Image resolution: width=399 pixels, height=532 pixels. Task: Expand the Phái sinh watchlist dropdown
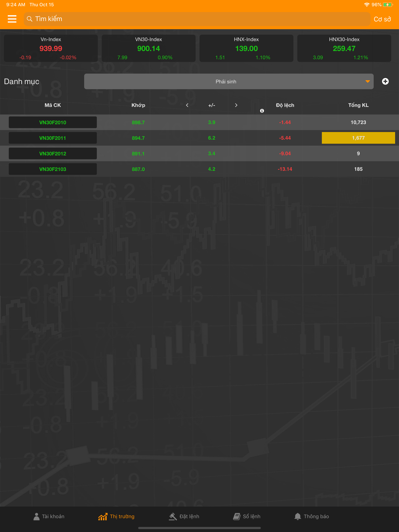[229, 82]
